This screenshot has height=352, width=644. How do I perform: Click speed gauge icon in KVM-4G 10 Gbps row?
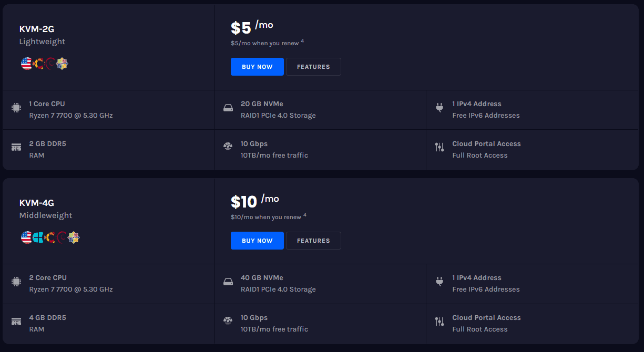point(228,321)
